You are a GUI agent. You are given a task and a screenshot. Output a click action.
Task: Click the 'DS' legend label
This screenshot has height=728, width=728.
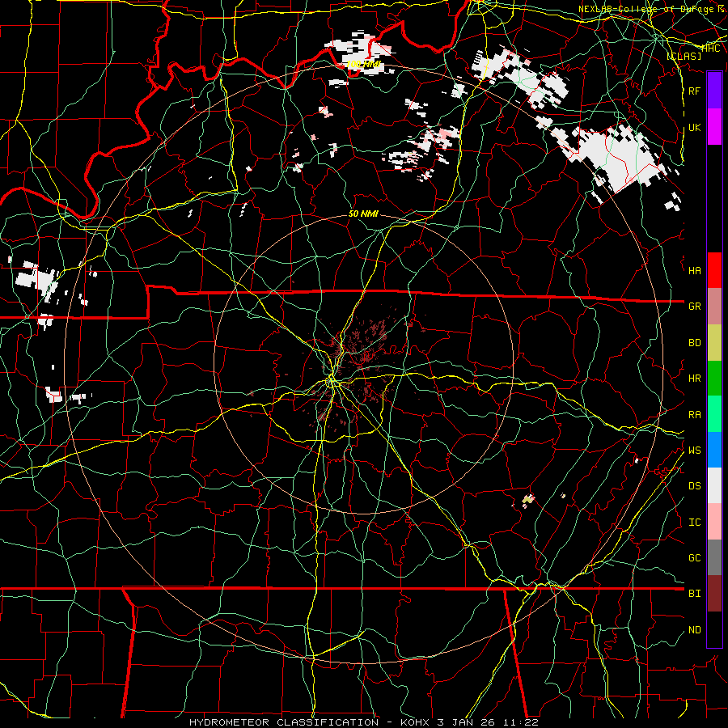[x=694, y=485]
